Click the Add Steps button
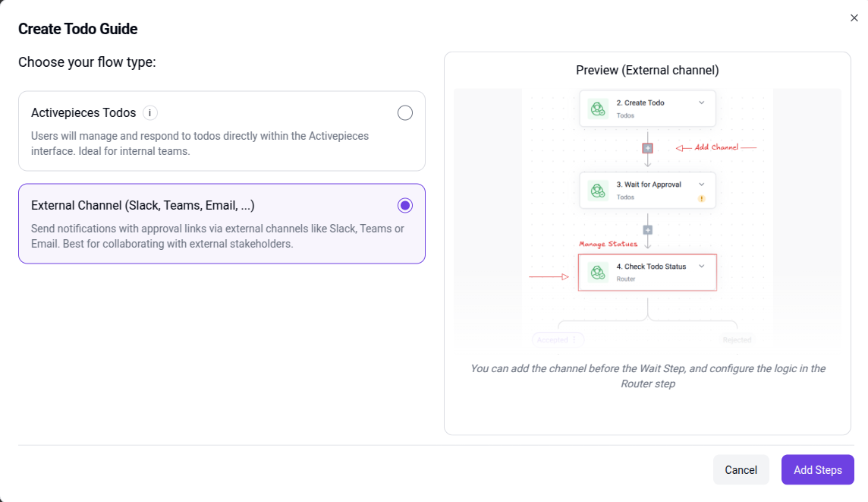868x502 pixels. pos(818,470)
